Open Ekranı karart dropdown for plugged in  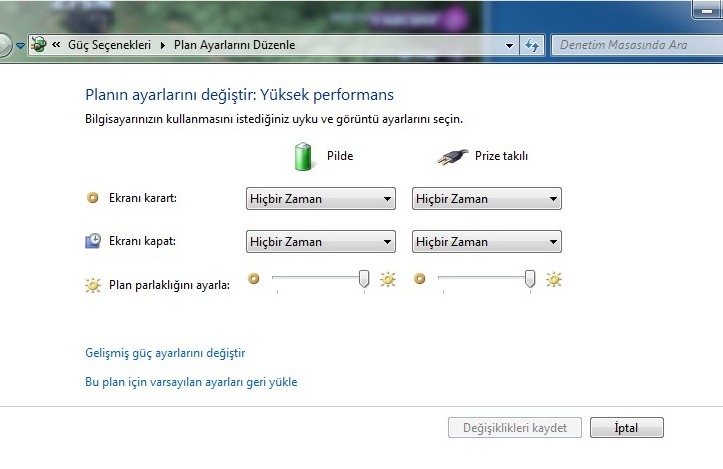click(487, 199)
